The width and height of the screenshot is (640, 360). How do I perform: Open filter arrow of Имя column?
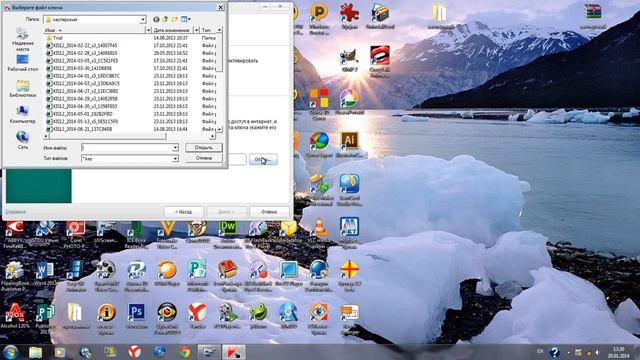(x=148, y=30)
